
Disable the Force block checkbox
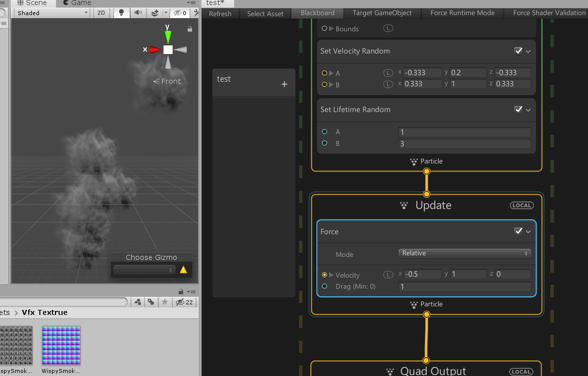click(518, 231)
